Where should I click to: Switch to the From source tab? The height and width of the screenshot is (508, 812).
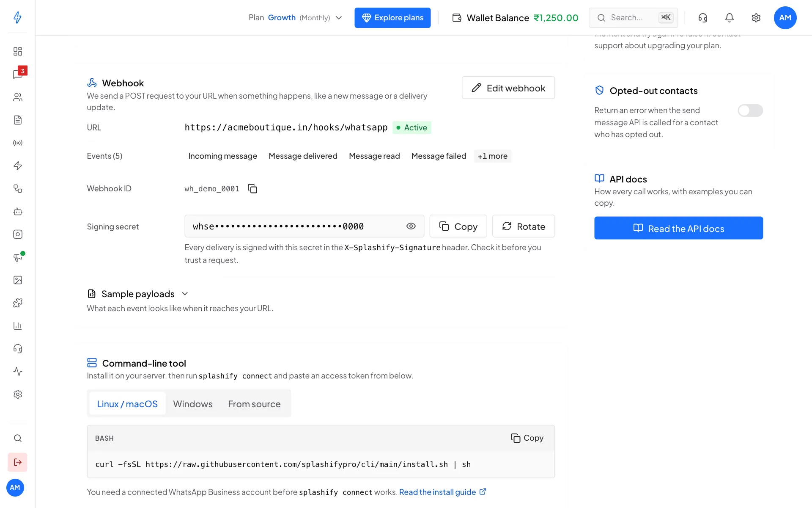tap(254, 404)
